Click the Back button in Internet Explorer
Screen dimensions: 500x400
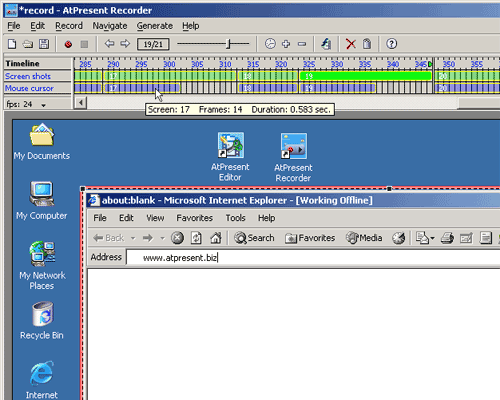[x=109, y=238]
